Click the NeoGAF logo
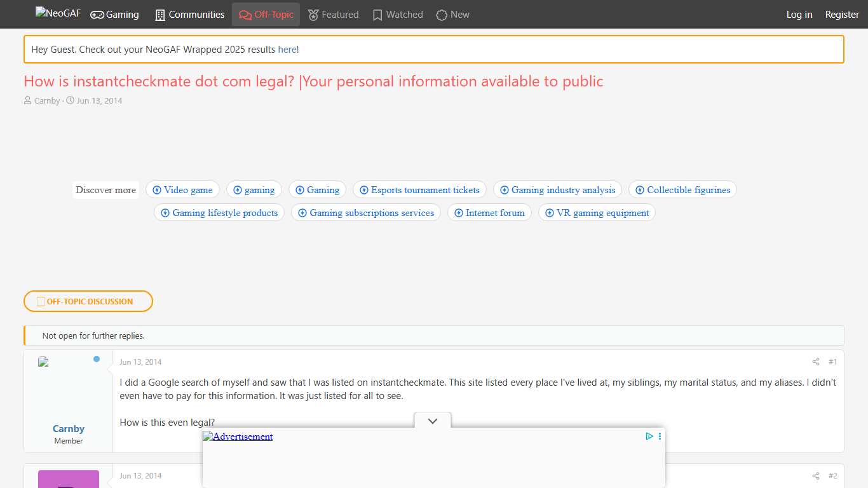 pyautogui.click(x=57, y=14)
